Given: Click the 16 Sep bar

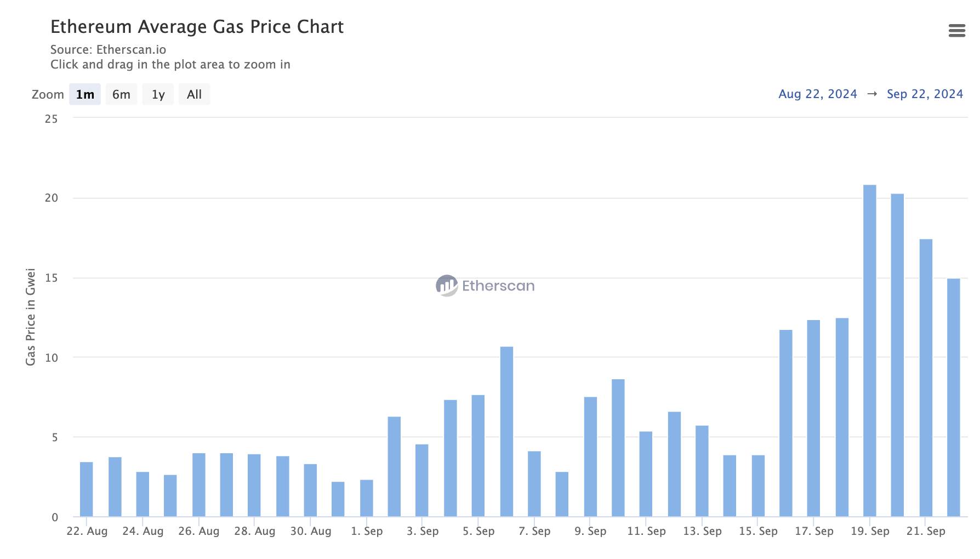Looking at the screenshot, I should pyautogui.click(x=785, y=423).
